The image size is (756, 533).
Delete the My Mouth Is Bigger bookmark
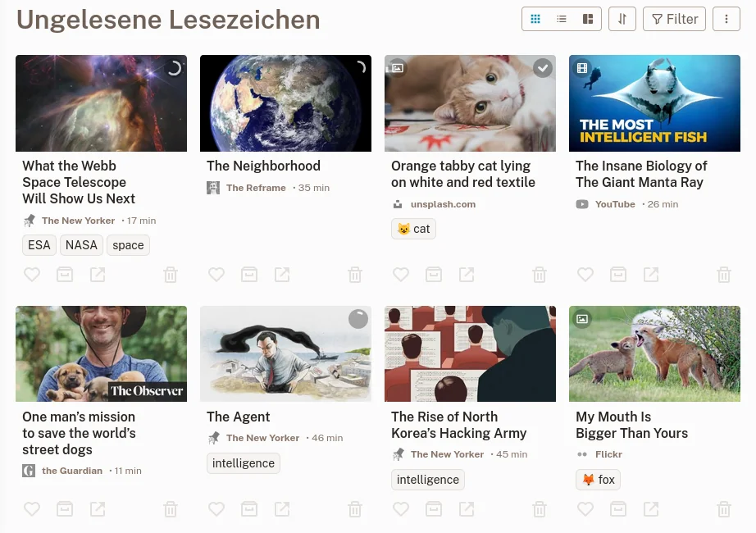pyautogui.click(x=724, y=509)
